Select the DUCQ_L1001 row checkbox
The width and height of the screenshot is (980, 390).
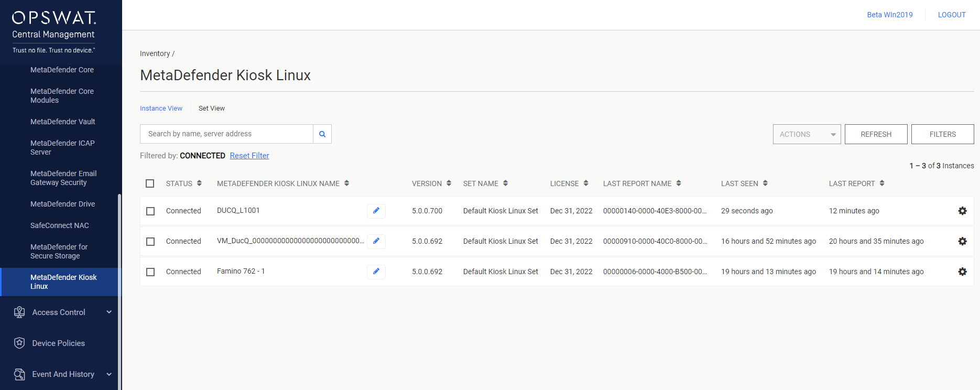[150, 211]
